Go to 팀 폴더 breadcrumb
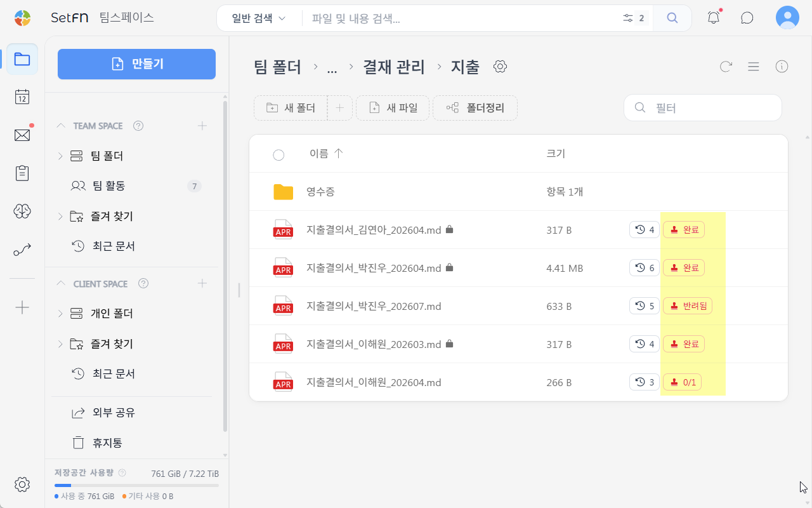812x508 pixels. click(277, 67)
